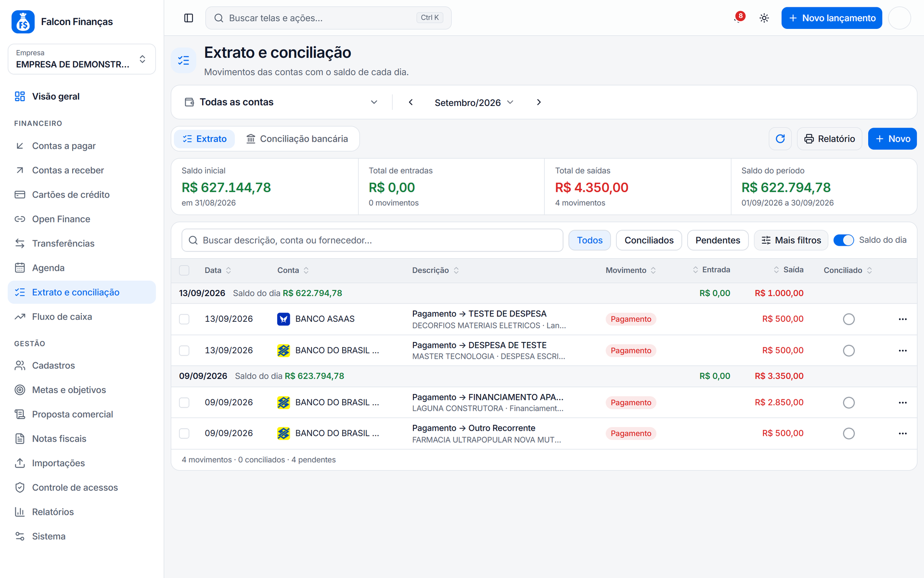The width and height of the screenshot is (924, 578).
Task: Open Cartões de crédito in the sidebar
Action: coord(82,195)
